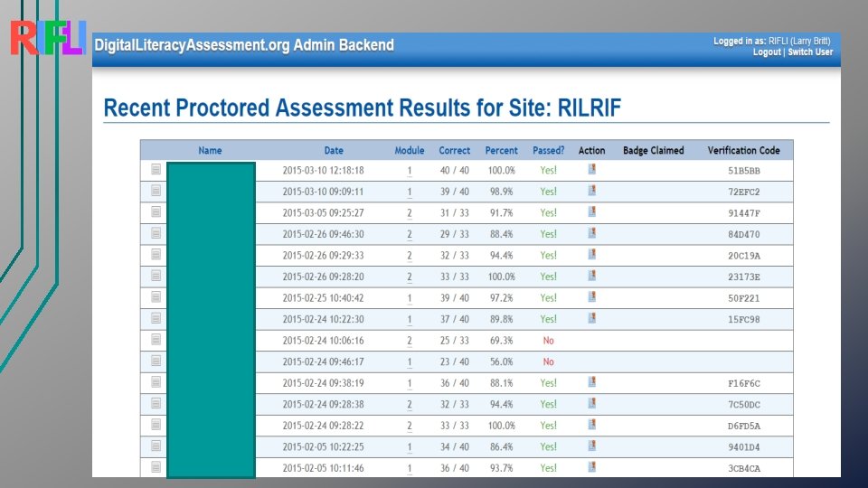Click certificate action icon for code 84D470
Viewport: 868px width, 488px height.
click(x=591, y=233)
